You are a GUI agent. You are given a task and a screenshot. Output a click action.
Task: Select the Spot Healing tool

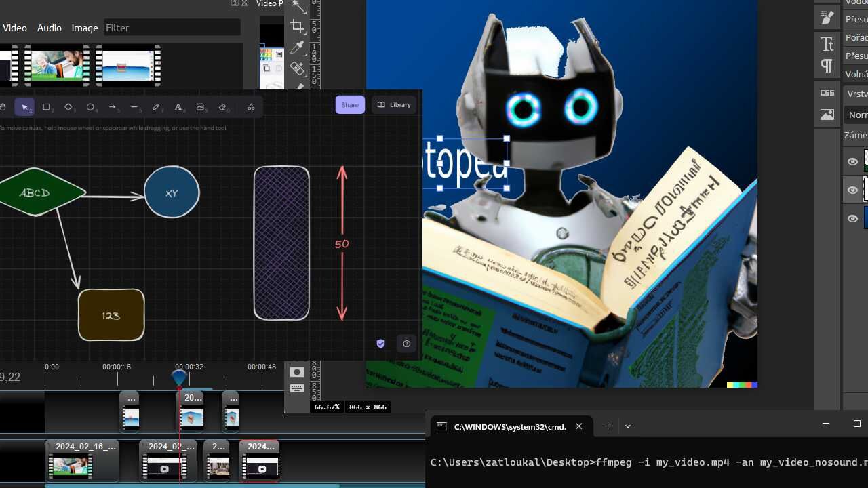click(x=297, y=68)
